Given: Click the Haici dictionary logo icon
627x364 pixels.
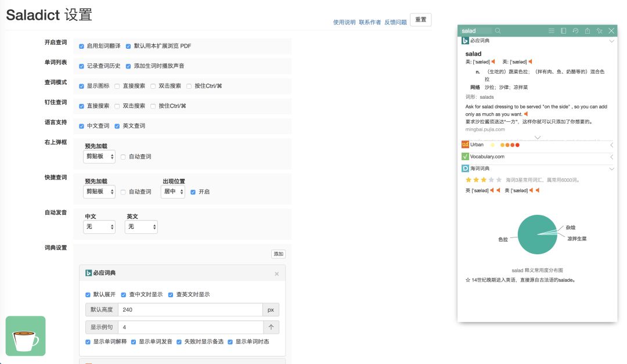Looking at the screenshot, I should click(x=465, y=168).
